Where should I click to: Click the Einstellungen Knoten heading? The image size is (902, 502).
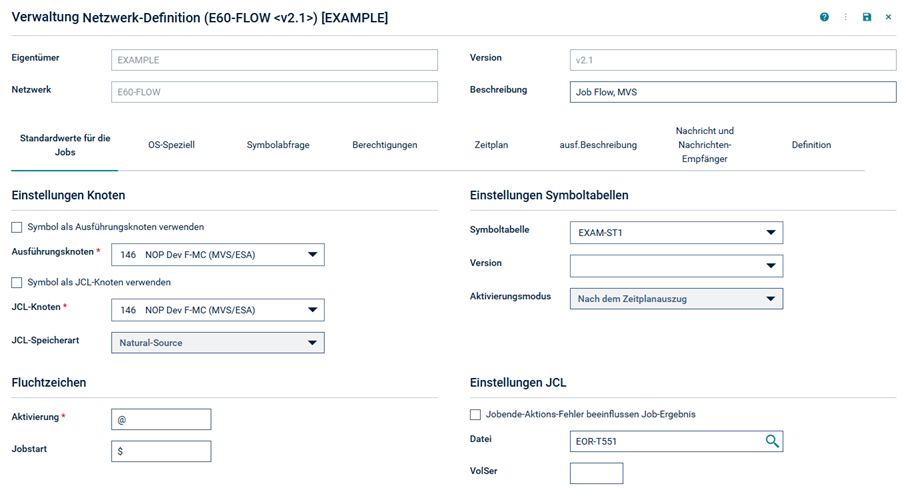[x=68, y=196]
